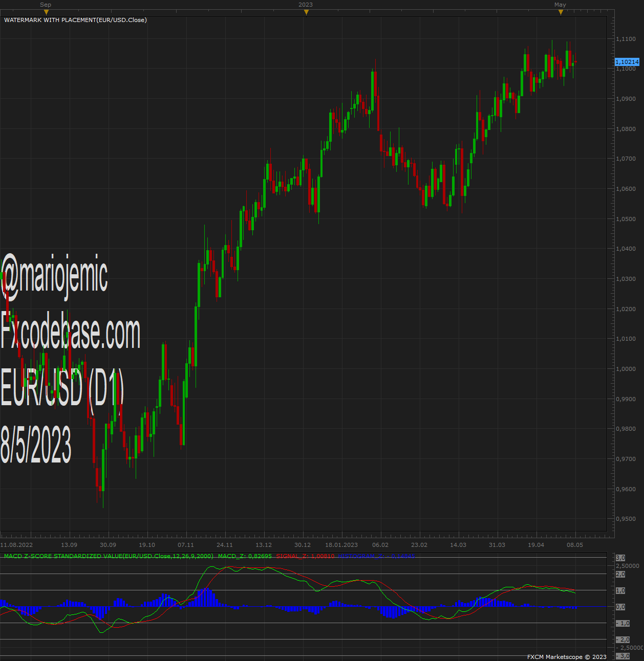
Task: Click the 23.02 date axis label
Action: tap(419, 545)
